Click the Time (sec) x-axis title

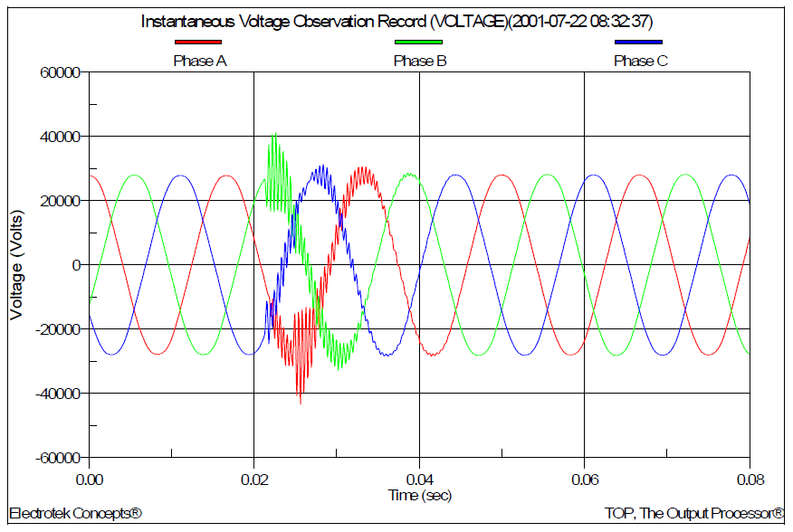pyautogui.click(x=419, y=494)
